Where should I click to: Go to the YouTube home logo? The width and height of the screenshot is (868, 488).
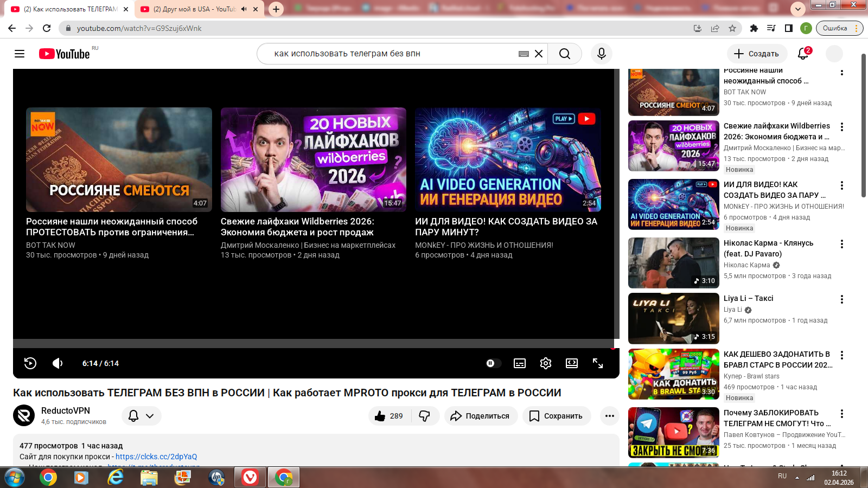pyautogui.click(x=64, y=54)
